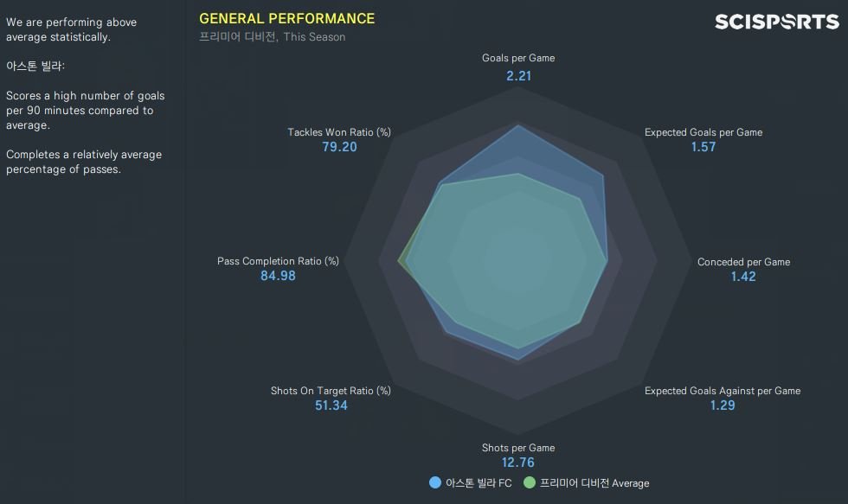Click the 2.21 goals value
This screenshot has height=504, width=848.
tap(518, 75)
